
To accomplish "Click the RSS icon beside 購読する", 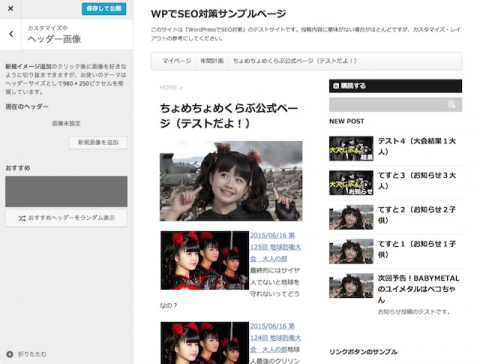I will coord(336,86).
